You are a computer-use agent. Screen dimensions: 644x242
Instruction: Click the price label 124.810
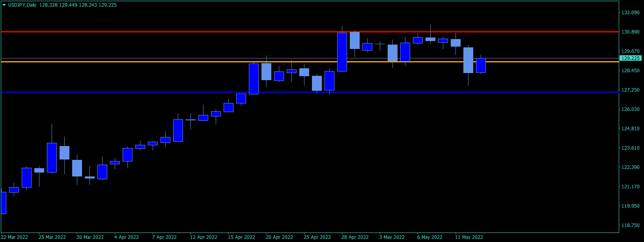[630, 129]
